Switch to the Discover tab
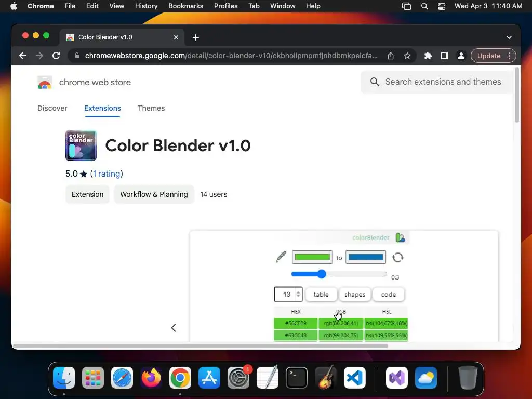This screenshot has width=532, height=399. (x=52, y=108)
